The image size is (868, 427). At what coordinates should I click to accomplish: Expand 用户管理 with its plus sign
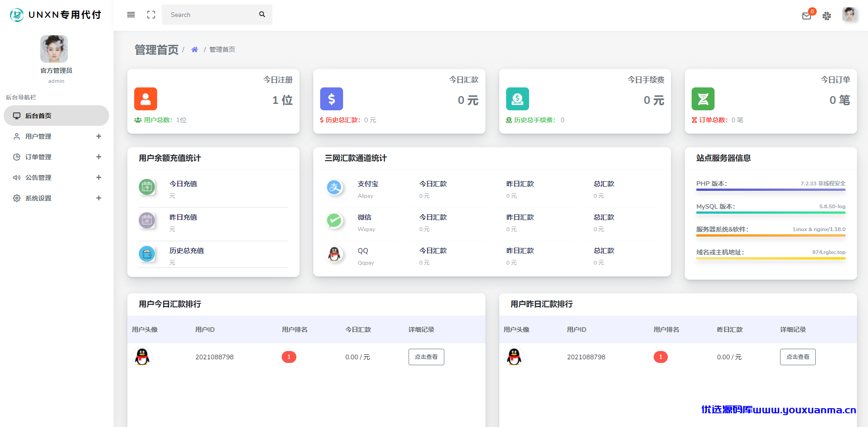click(98, 136)
